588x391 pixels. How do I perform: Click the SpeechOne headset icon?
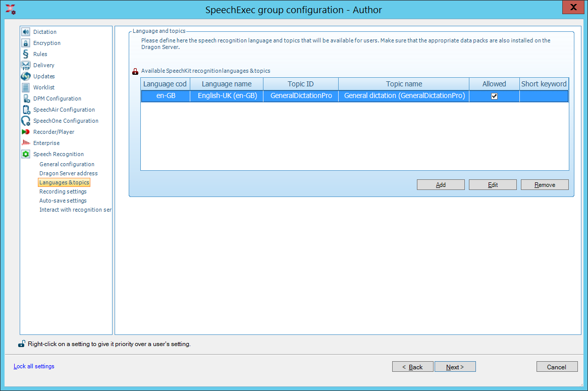tap(26, 121)
